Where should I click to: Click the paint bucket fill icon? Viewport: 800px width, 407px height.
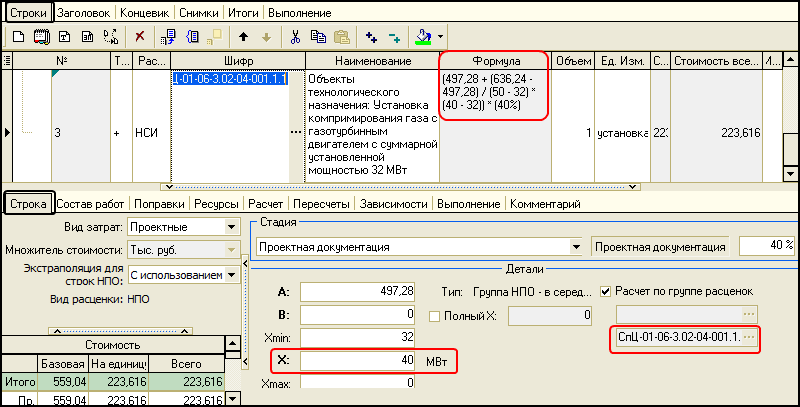(423, 37)
